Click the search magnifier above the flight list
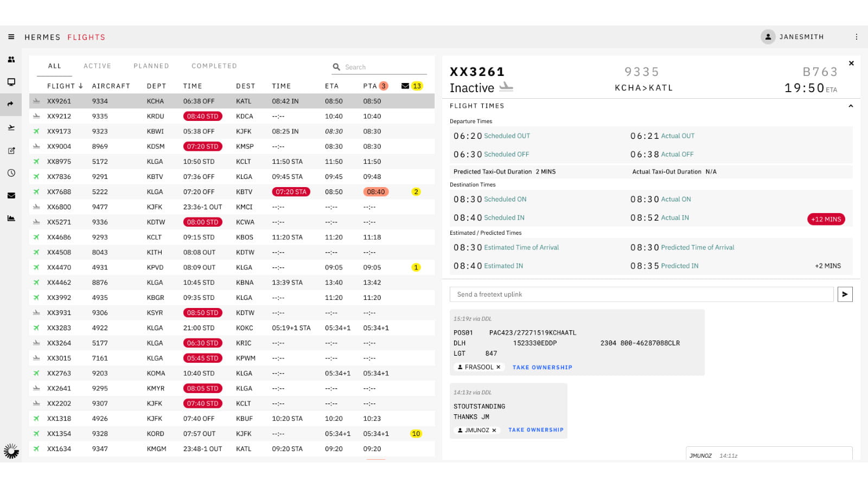Screen dimensions: 868x488 pos(337,67)
